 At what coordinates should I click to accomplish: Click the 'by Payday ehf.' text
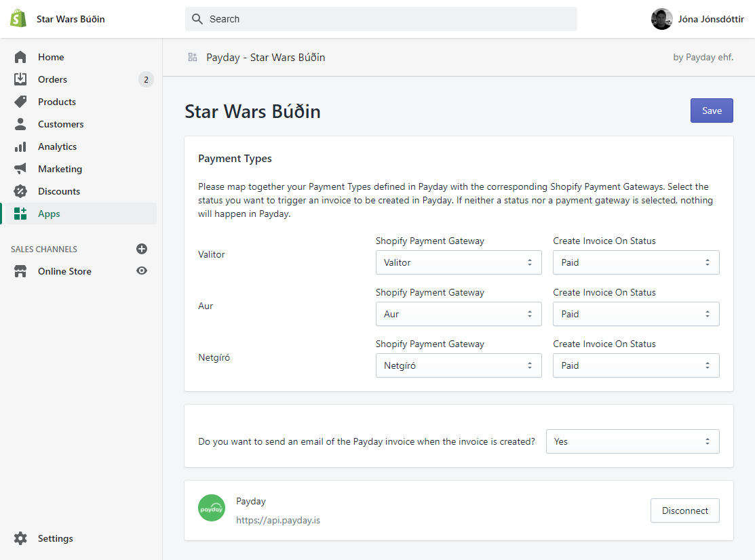(703, 57)
